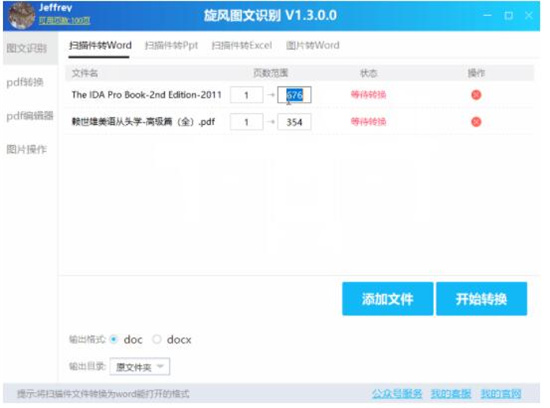
Task: Click end page field showing 354
Action: (294, 122)
